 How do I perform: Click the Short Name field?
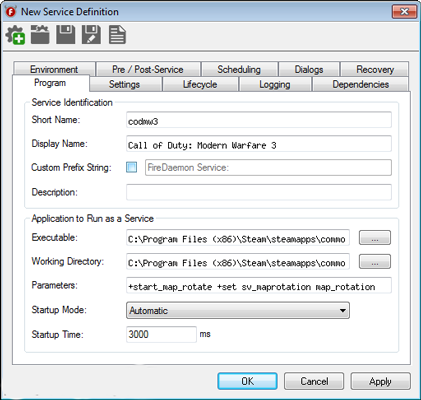(259, 120)
